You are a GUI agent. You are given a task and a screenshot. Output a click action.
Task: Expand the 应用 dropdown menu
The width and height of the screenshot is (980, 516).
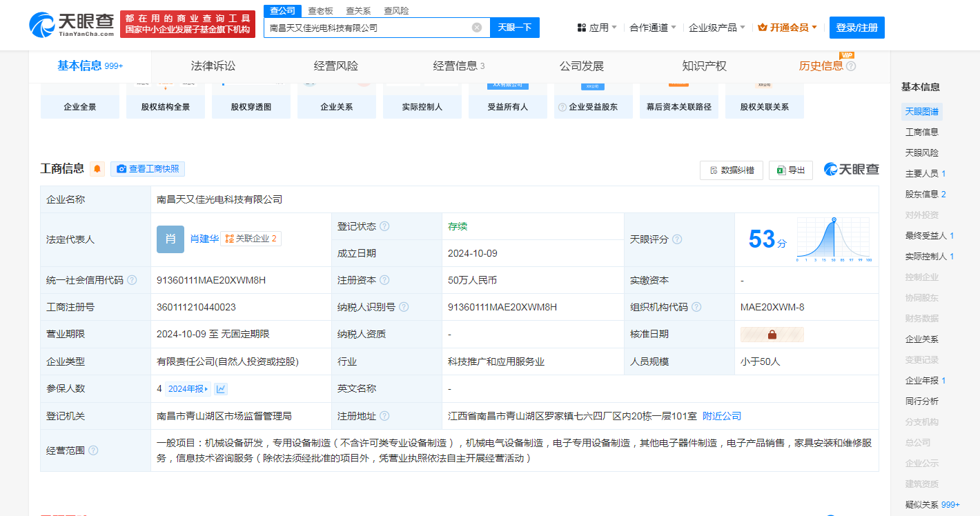tap(597, 28)
